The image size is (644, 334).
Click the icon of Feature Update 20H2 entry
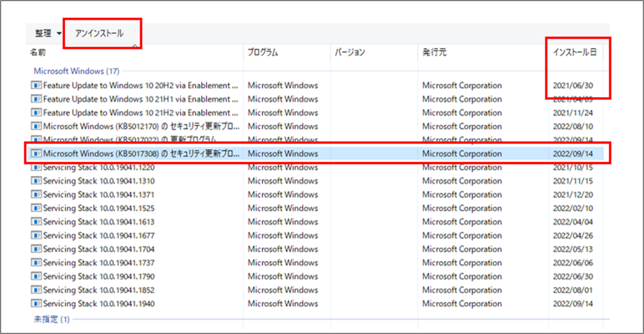click(x=36, y=85)
